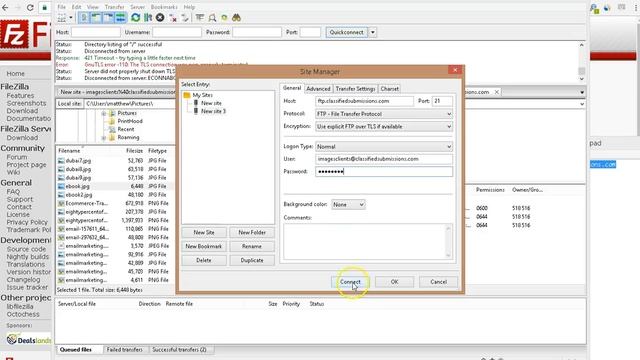Click the Delete button in Site Manager
This screenshot has height=360, width=640.
click(x=204, y=260)
